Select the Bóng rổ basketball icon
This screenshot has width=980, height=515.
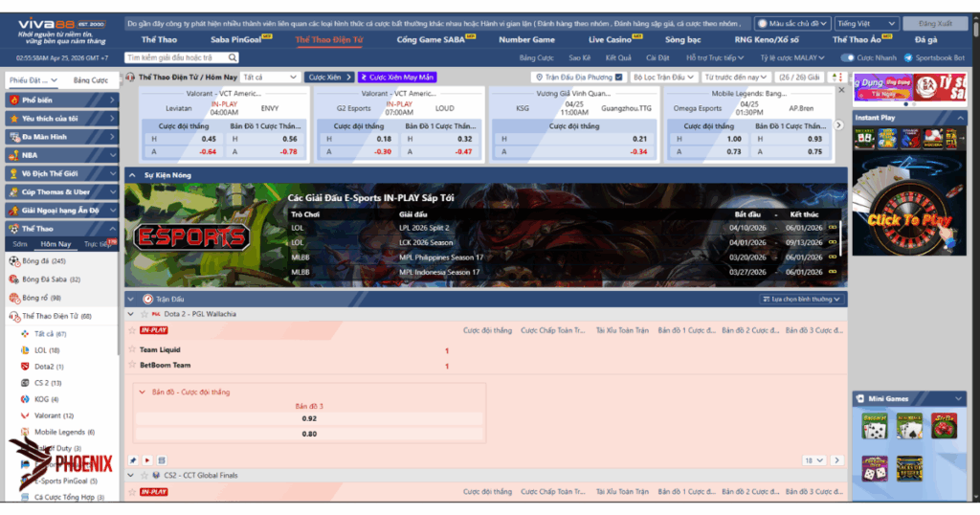tap(14, 298)
